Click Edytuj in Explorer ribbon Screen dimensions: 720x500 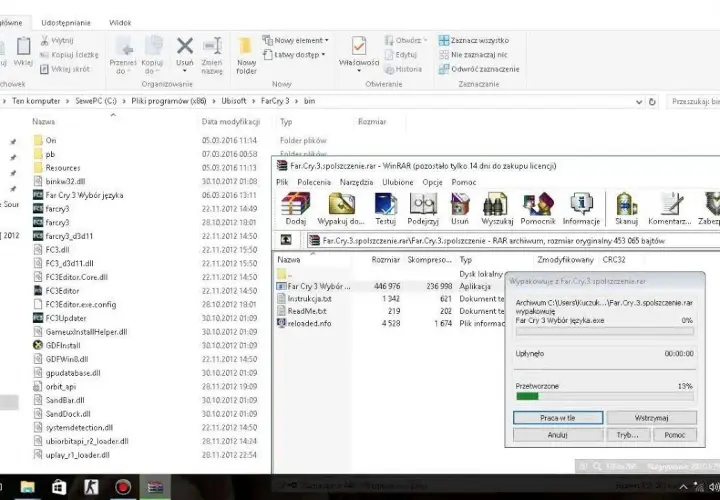coord(401,55)
